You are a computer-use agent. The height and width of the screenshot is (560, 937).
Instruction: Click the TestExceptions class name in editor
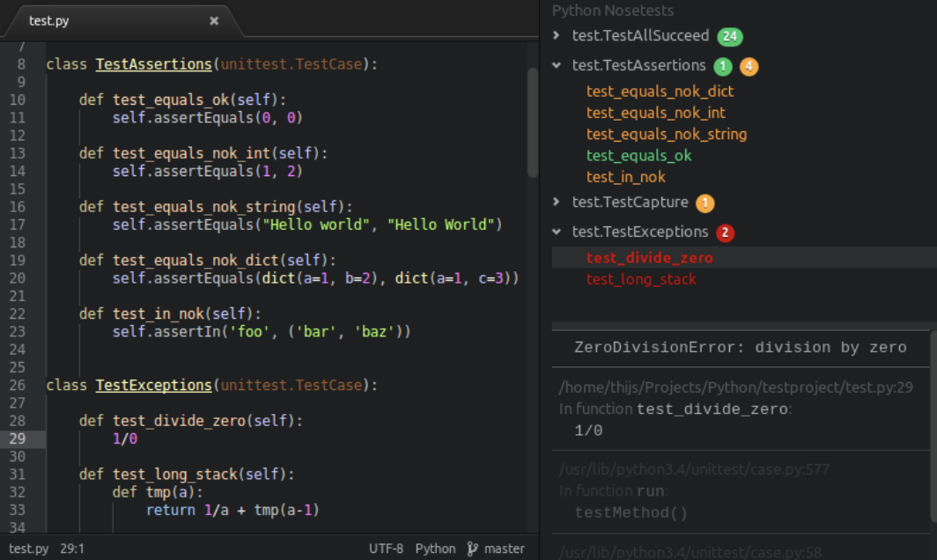(153, 386)
